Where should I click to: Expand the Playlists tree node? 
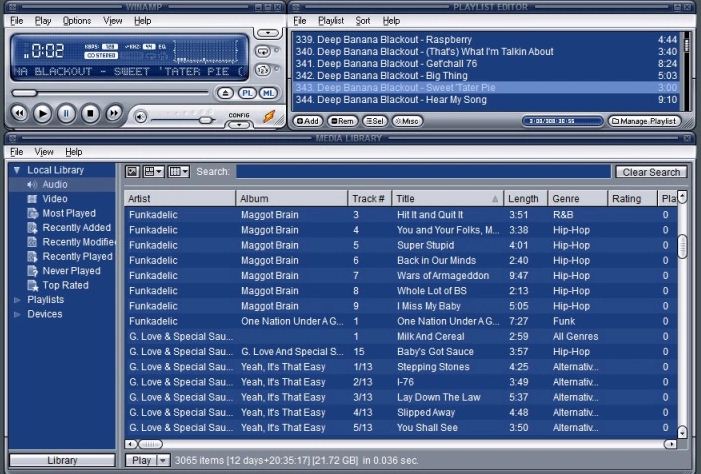[17, 300]
